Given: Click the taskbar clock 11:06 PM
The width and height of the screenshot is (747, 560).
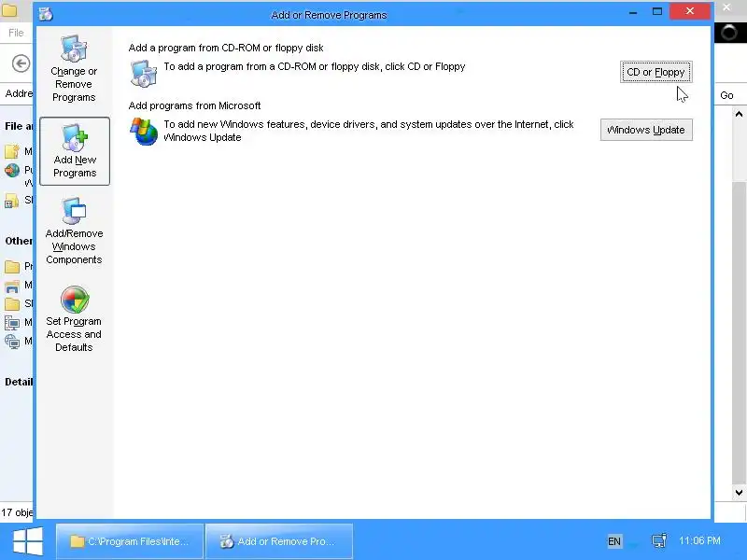Looking at the screenshot, I should click(699, 541).
